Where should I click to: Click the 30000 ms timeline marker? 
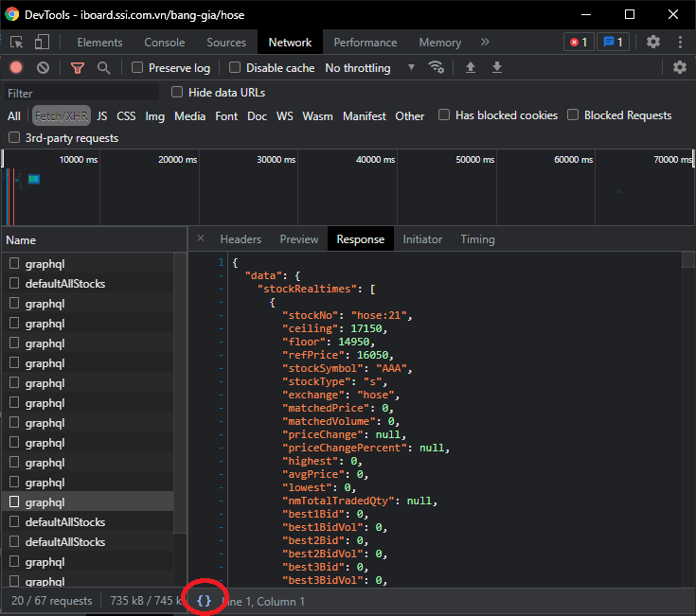276,159
